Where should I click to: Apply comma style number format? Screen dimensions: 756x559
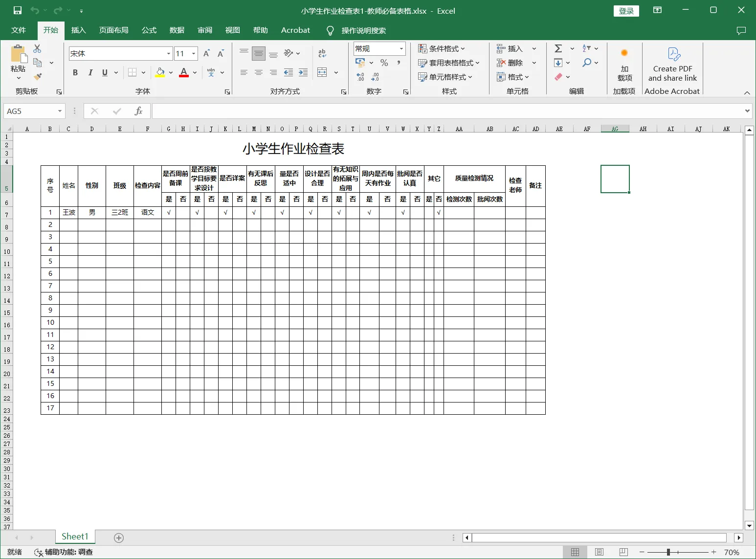click(399, 63)
